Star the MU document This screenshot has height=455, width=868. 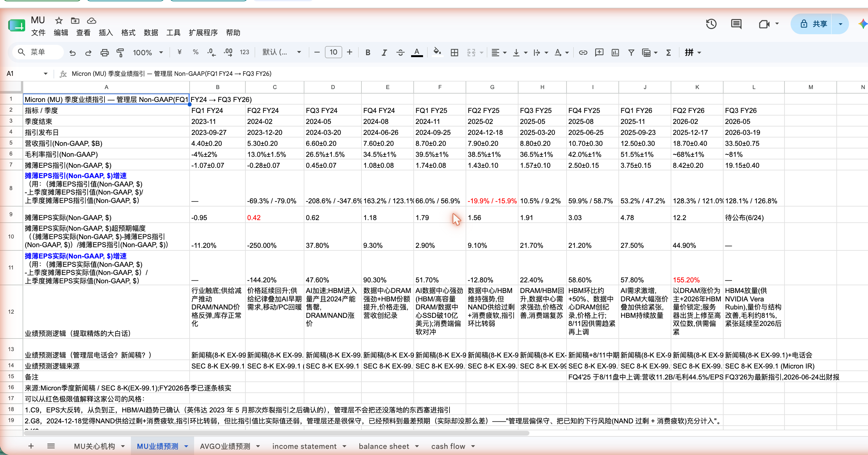coord(59,21)
